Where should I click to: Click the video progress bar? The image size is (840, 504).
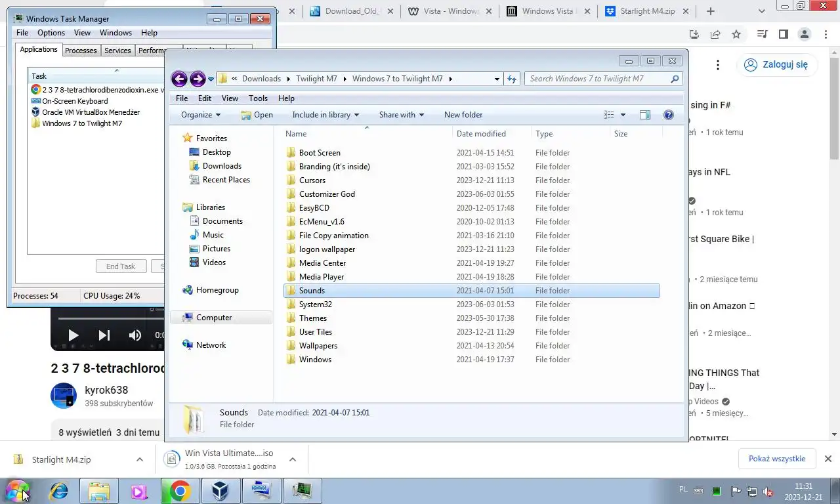point(110,319)
